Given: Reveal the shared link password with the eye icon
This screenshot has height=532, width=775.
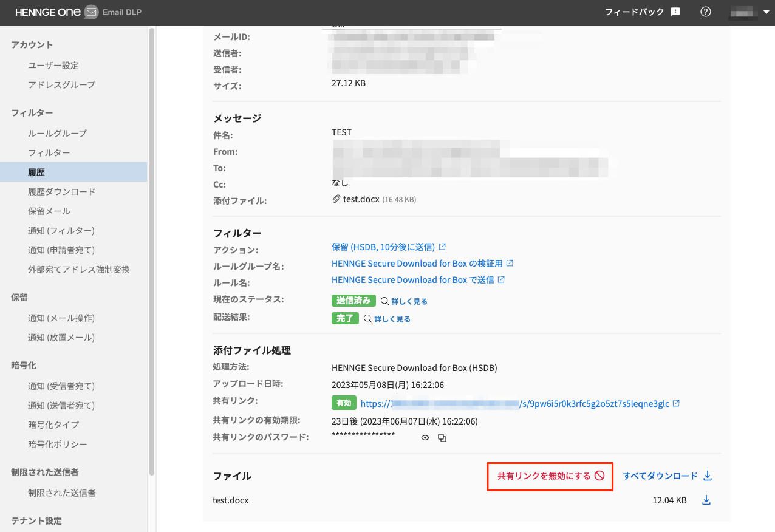Looking at the screenshot, I should coord(425,438).
